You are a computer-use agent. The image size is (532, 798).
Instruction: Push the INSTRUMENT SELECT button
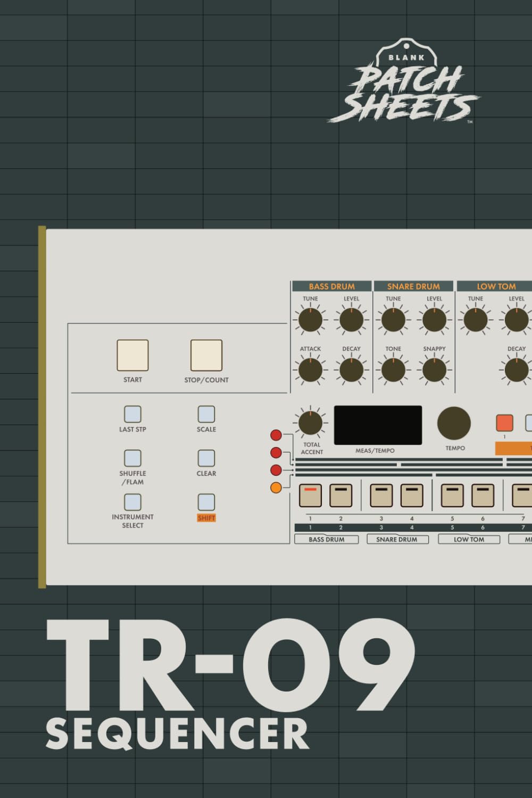pos(132,502)
